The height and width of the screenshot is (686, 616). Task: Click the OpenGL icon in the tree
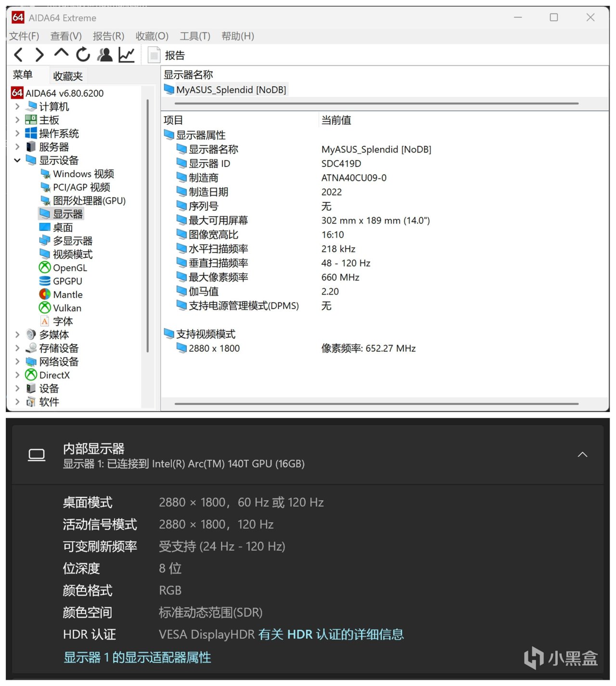[x=45, y=267]
